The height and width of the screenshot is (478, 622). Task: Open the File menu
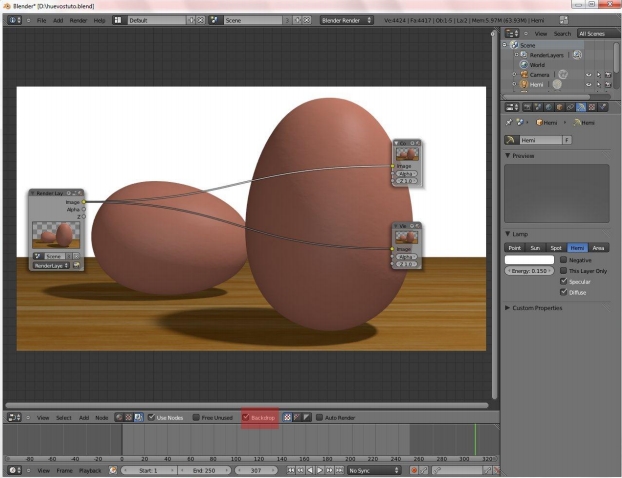pos(42,20)
